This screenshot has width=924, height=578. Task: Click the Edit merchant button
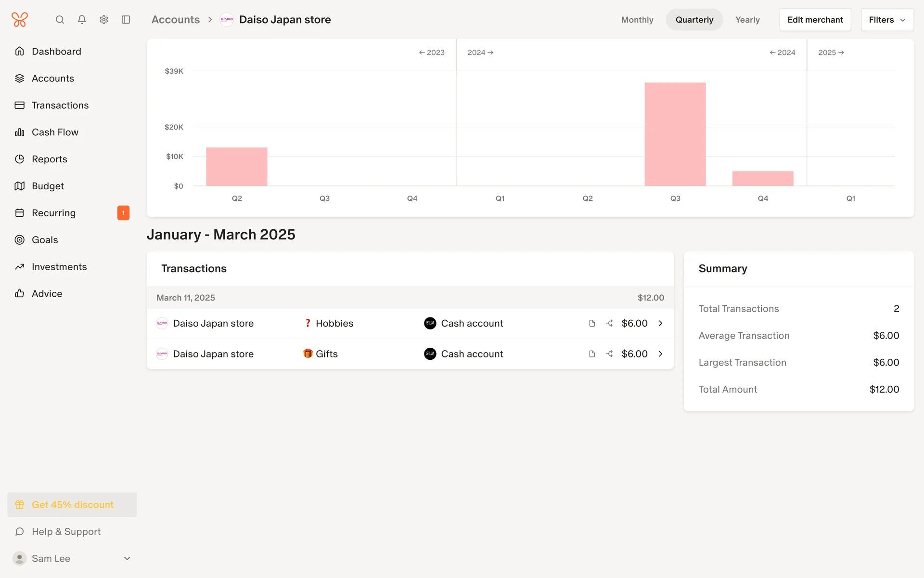click(815, 20)
